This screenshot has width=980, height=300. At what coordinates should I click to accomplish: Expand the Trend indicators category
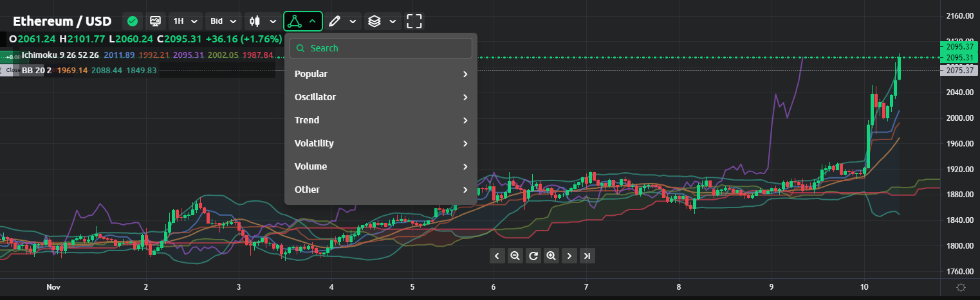(x=381, y=120)
